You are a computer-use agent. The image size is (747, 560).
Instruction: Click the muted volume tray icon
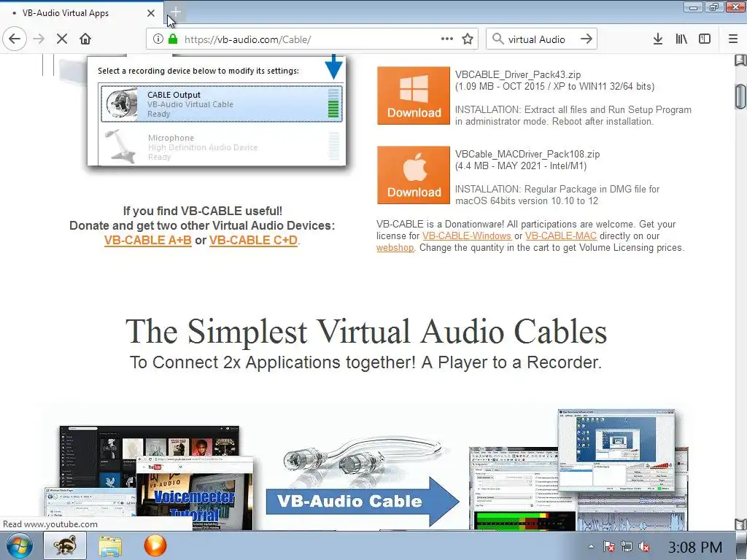point(644,547)
